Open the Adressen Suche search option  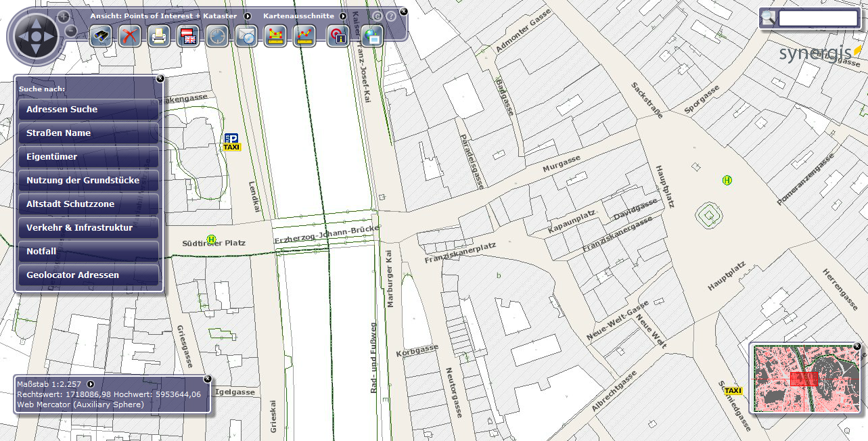click(x=89, y=110)
